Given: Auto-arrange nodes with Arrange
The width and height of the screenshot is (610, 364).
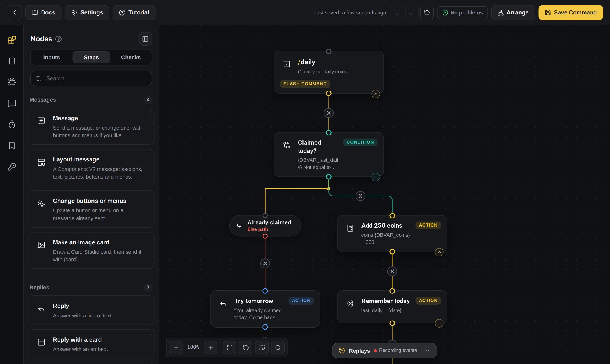Looking at the screenshot, I should click(x=513, y=13).
